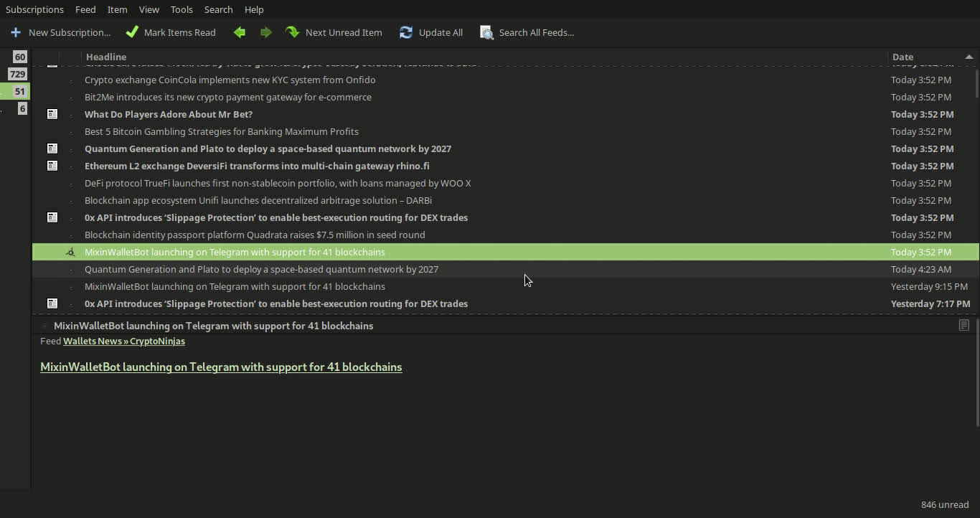
Task: Select 'Blockchain identity passport platform Quadrata' headline
Action: point(255,235)
